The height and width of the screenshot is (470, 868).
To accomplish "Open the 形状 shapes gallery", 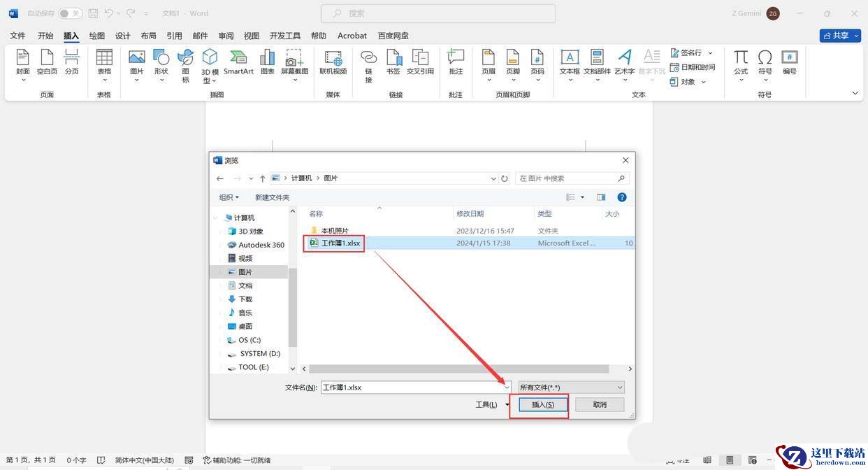I will point(161,65).
